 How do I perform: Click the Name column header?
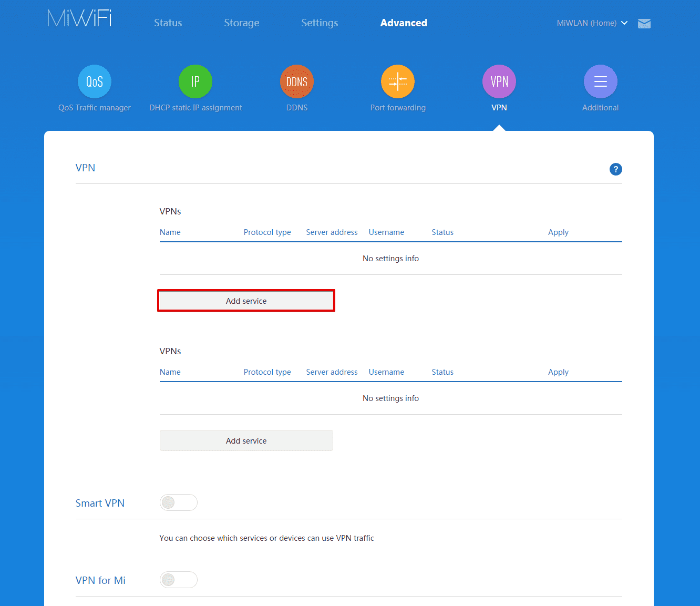(170, 232)
